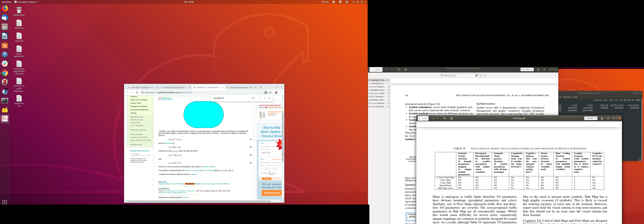This screenshot has width=644, height=224.
Task: Expand the Document Viewer app menu
Action: click(26, 2)
